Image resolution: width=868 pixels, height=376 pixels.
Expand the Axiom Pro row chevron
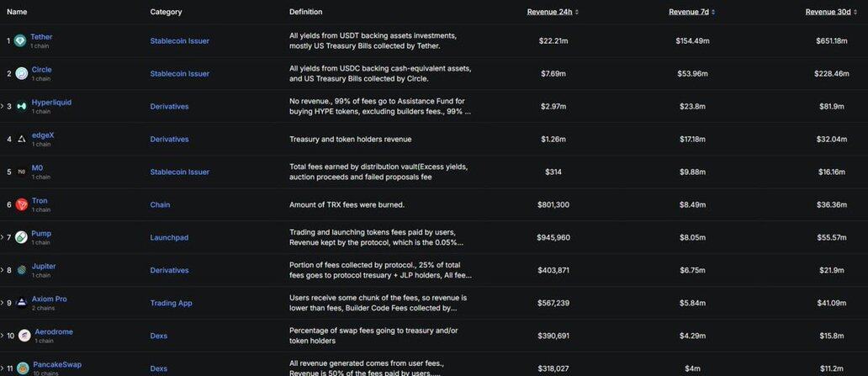coord(3,303)
